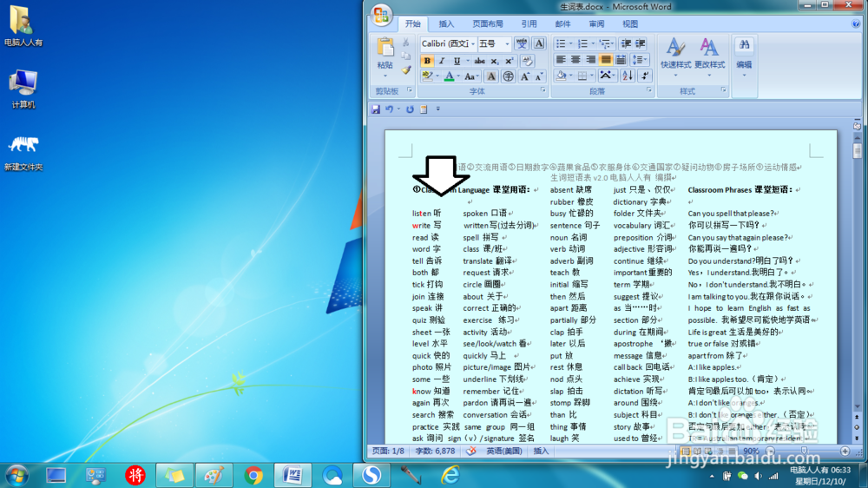Switch to the 引用 (References) tab
The width and height of the screenshot is (868, 488).
click(529, 23)
